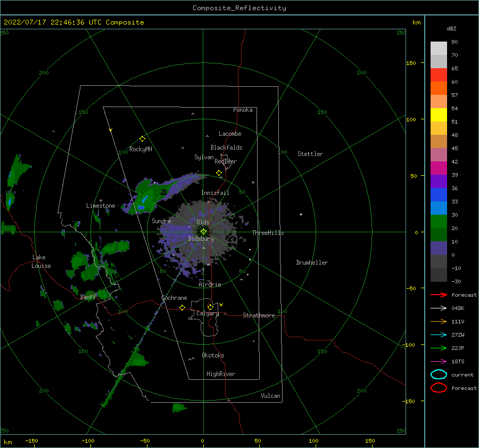Click the Drumheller town label

point(312,263)
